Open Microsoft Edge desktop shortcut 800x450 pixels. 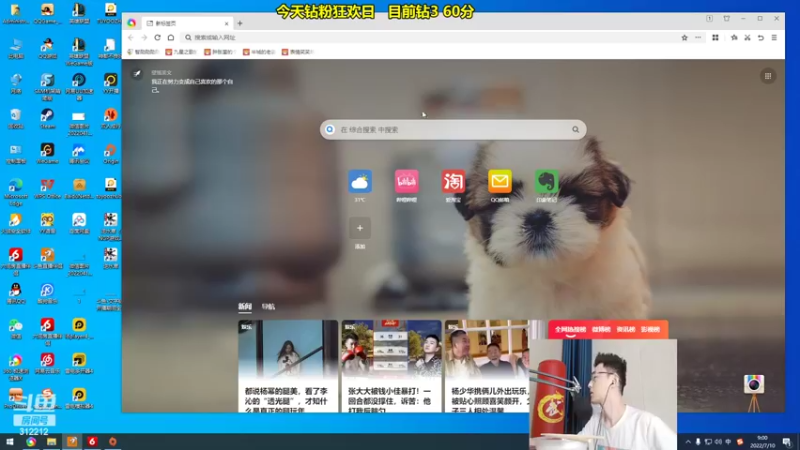click(x=16, y=191)
